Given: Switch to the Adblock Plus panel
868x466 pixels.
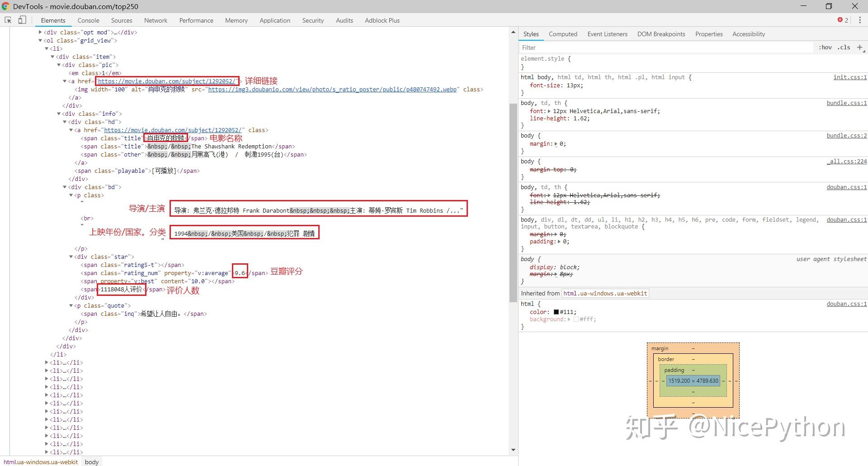Looking at the screenshot, I should pyautogui.click(x=382, y=20).
